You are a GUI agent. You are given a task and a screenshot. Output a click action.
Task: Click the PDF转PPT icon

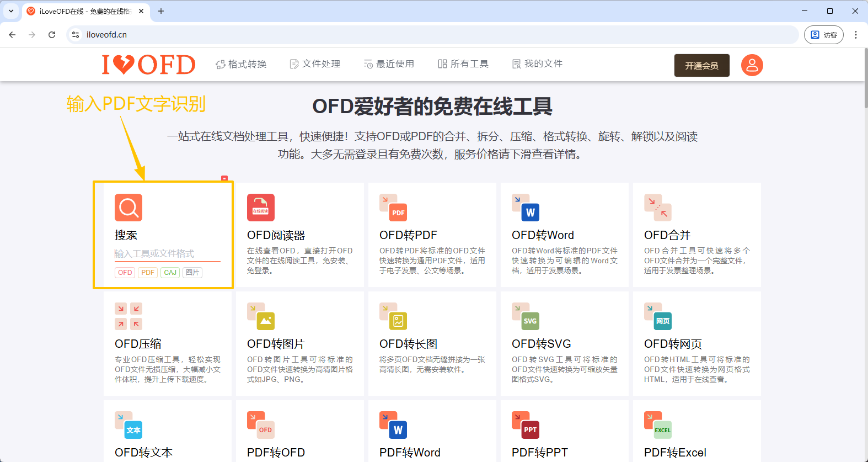click(526, 425)
